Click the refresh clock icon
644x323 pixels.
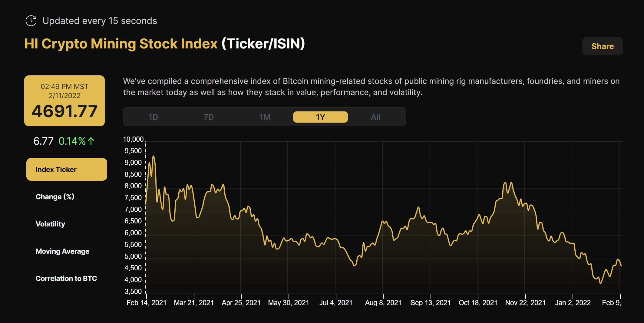(x=31, y=21)
